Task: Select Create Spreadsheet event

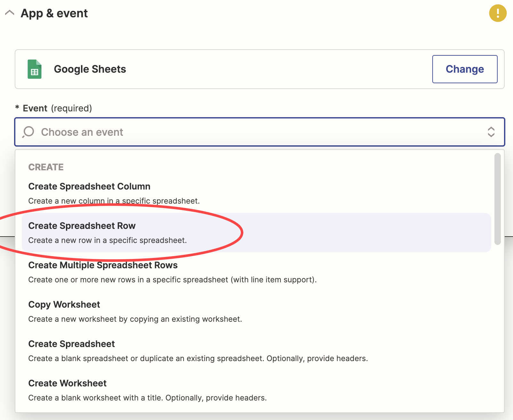Action: [256, 351]
